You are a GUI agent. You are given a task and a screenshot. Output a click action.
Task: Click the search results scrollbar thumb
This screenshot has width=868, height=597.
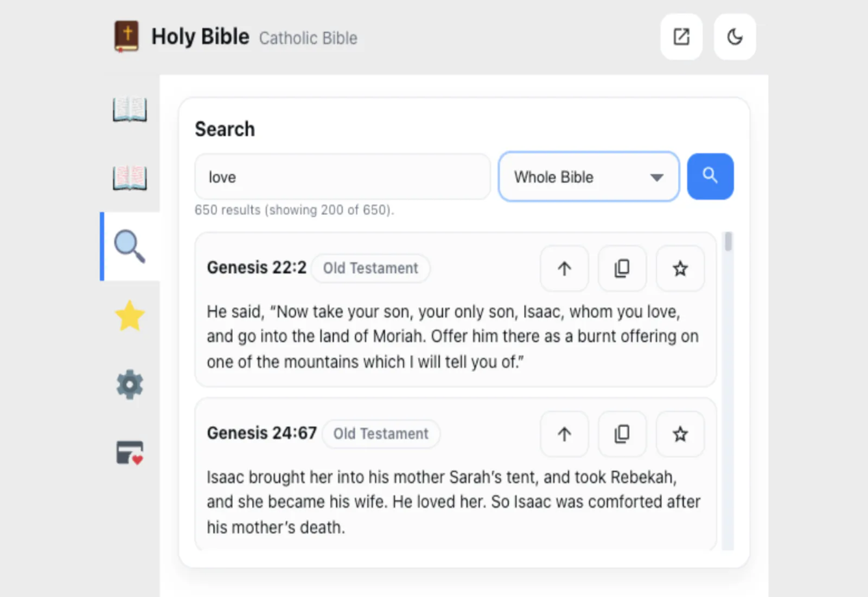728,242
